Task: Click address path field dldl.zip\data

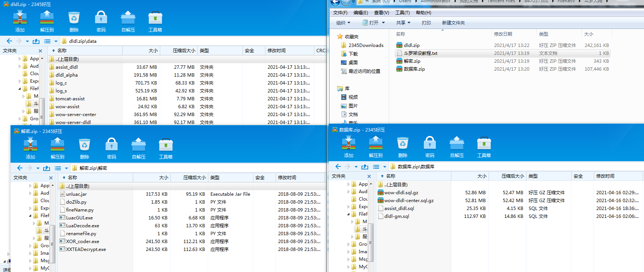Action: (193, 41)
